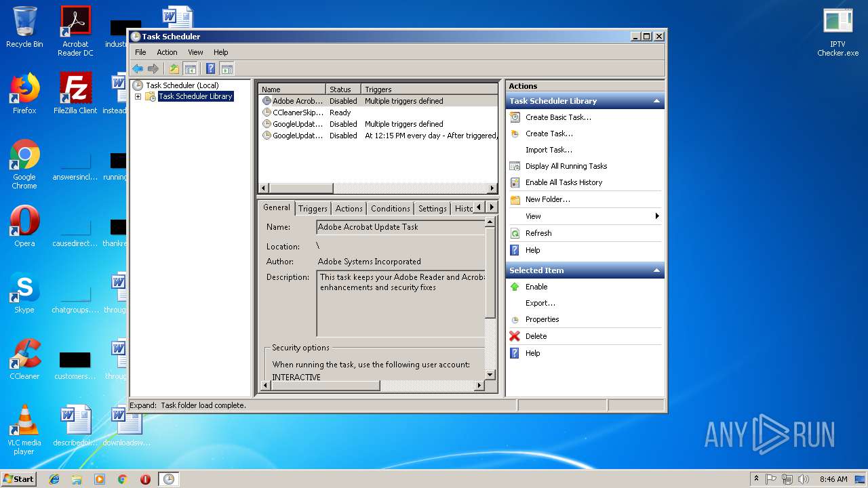The width and height of the screenshot is (868, 488).
Task: Collapse the Selected Item actions section
Action: click(x=656, y=270)
